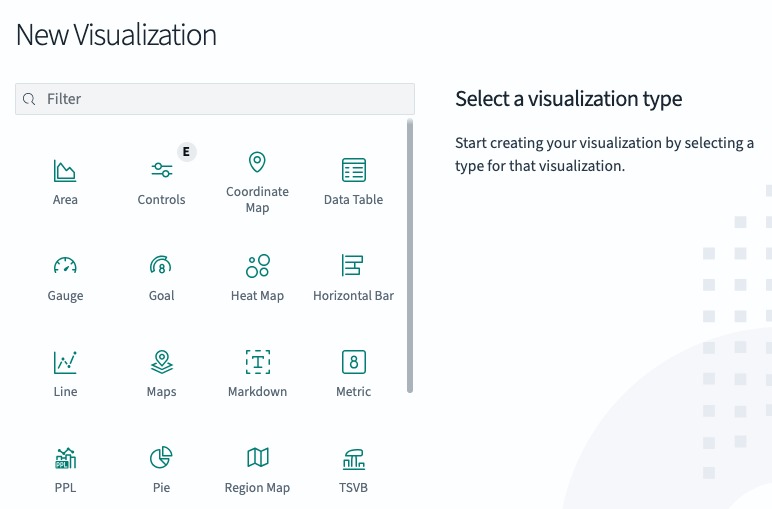Select the Horizontal Bar chart icon

pyautogui.click(x=353, y=266)
